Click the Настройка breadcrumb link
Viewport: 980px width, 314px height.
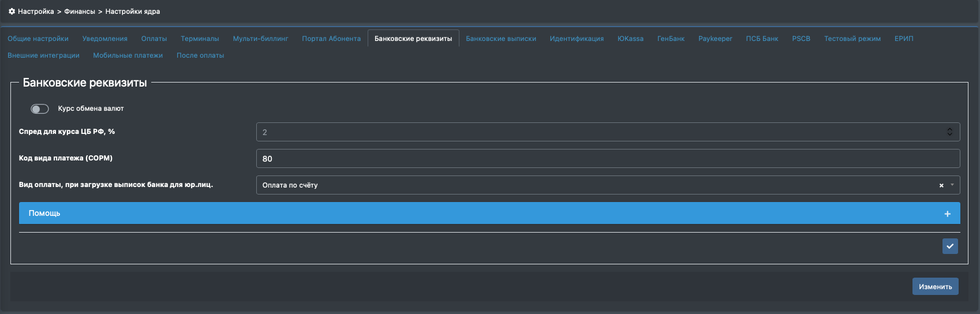point(36,12)
